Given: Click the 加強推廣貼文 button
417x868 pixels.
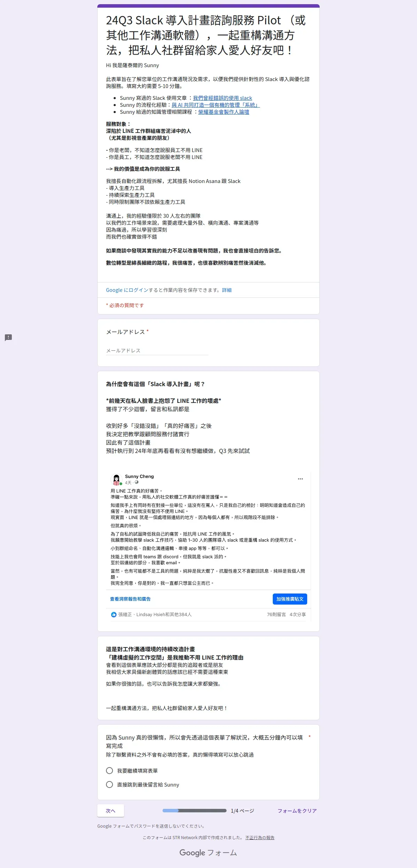Looking at the screenshot, I should [x=290, y=599].
